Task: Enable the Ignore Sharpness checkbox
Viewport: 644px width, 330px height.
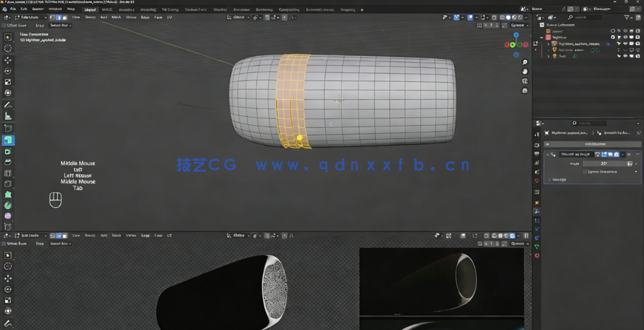Action: click(584, 171)
